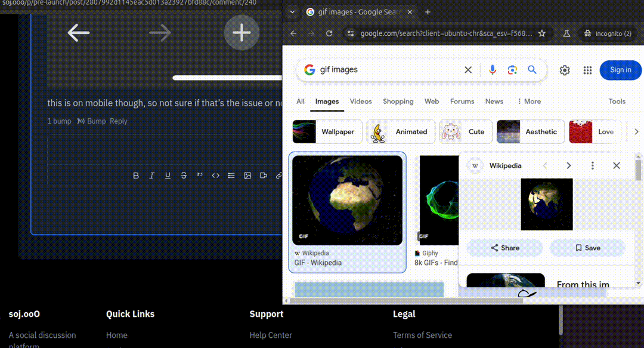This screenshot has width=644, height=348.
Task: Open a new Chrome tab
Action: tap(428, 12)
